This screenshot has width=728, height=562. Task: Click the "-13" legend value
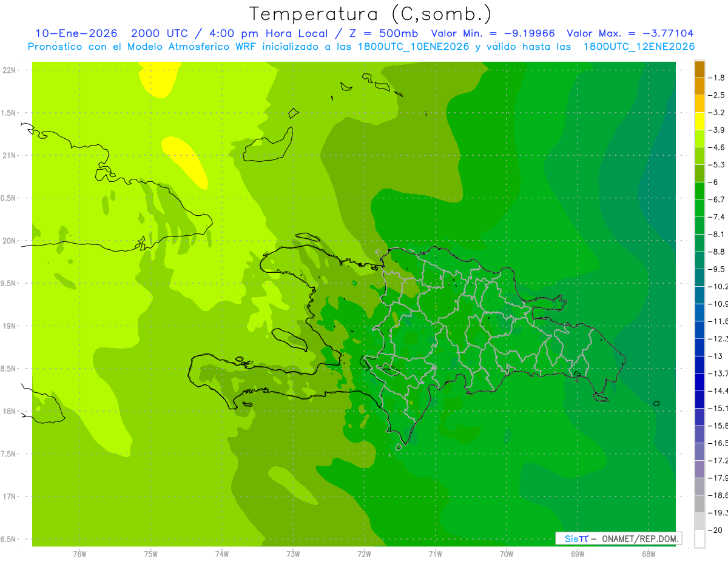pos(716,356)
